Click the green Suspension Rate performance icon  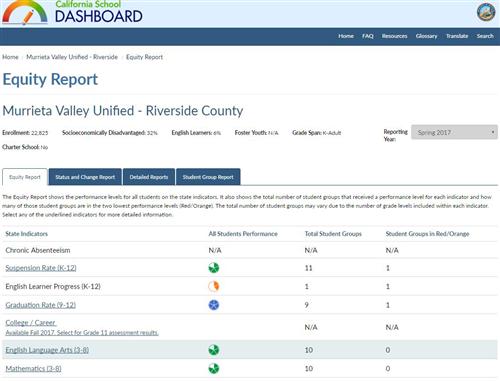(x=214, y=268)
